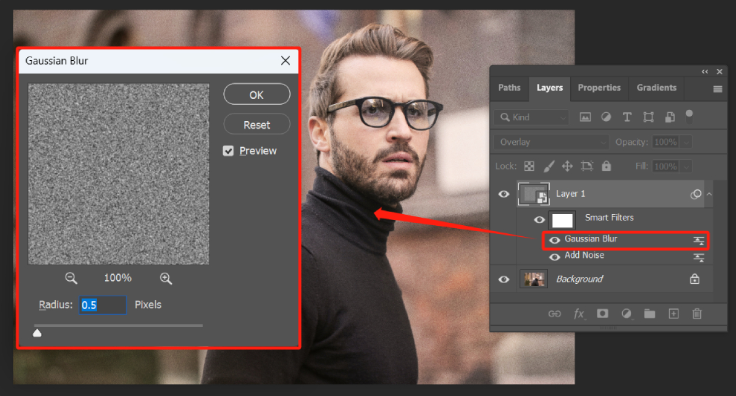
Task: Toggle Smart Filters visibility eye
Action: tap(539, 220)
